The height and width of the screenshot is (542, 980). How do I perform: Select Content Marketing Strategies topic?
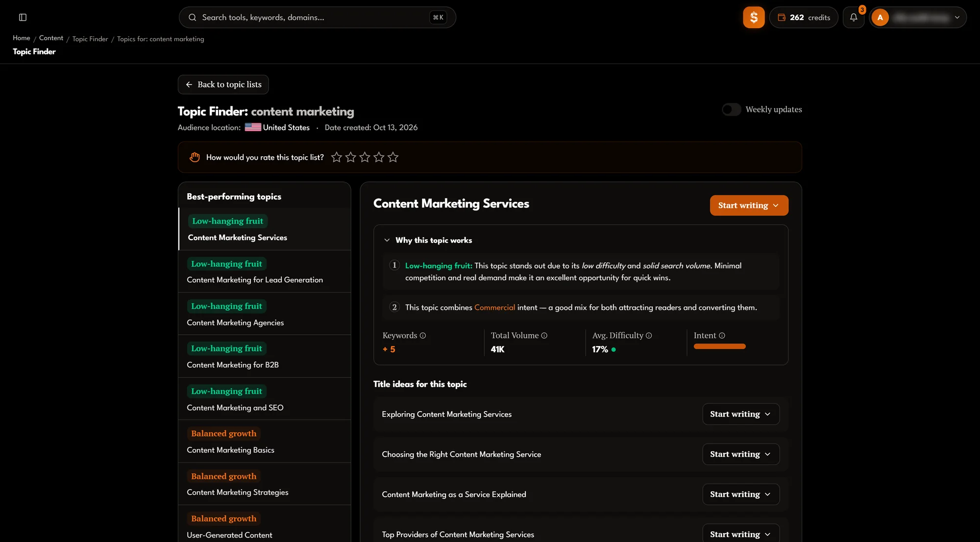tap(265, 484)
